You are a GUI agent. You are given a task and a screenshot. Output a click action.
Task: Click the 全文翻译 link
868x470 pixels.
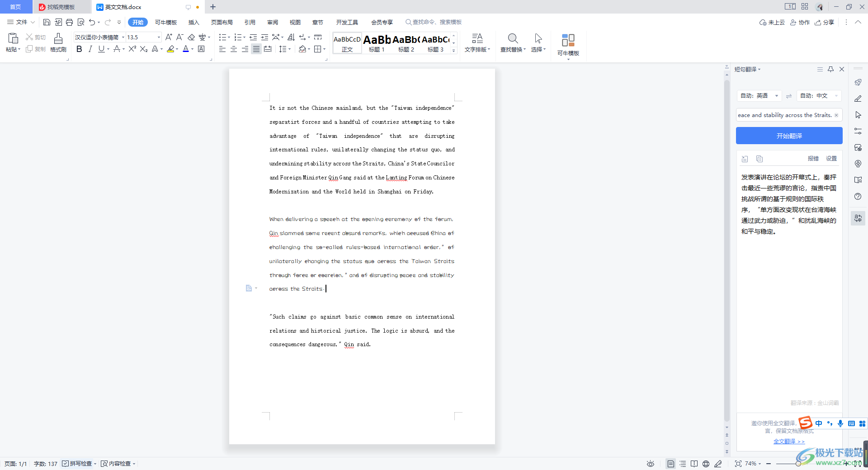(x=789, y=442)
